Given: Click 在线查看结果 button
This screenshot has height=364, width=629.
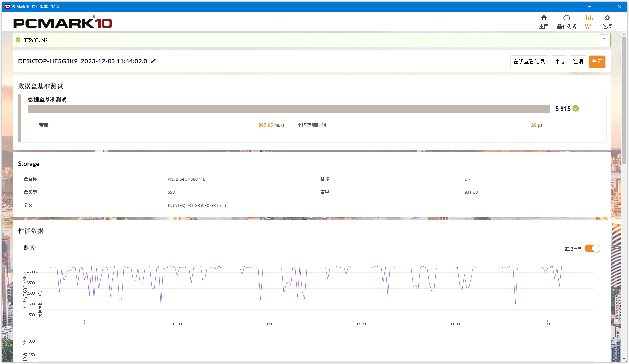Looking at the screenshot, I should click(x=529, y=61).
